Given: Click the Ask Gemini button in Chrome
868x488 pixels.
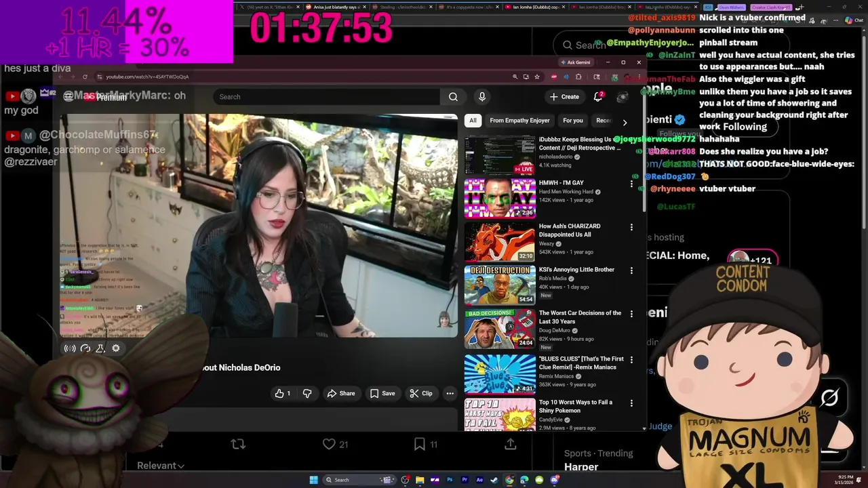Looking at the screenshot, I should [575, 62].
